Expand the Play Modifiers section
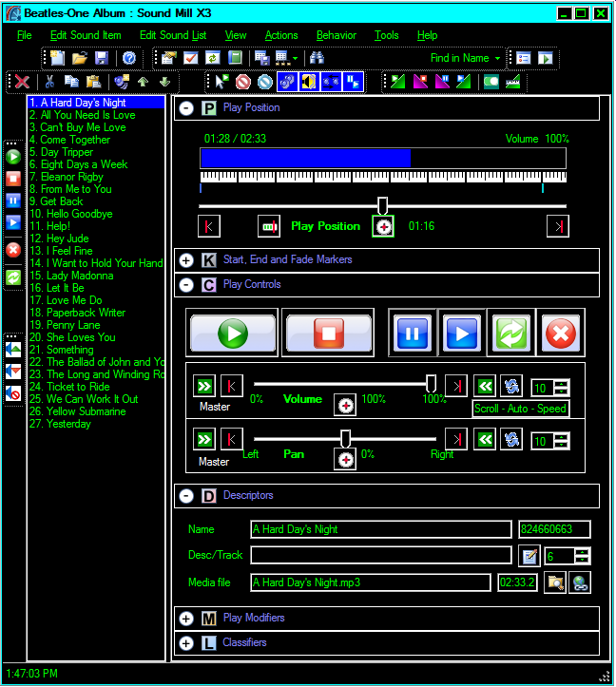This screenshot has height=687, width=616. point(186,619)
